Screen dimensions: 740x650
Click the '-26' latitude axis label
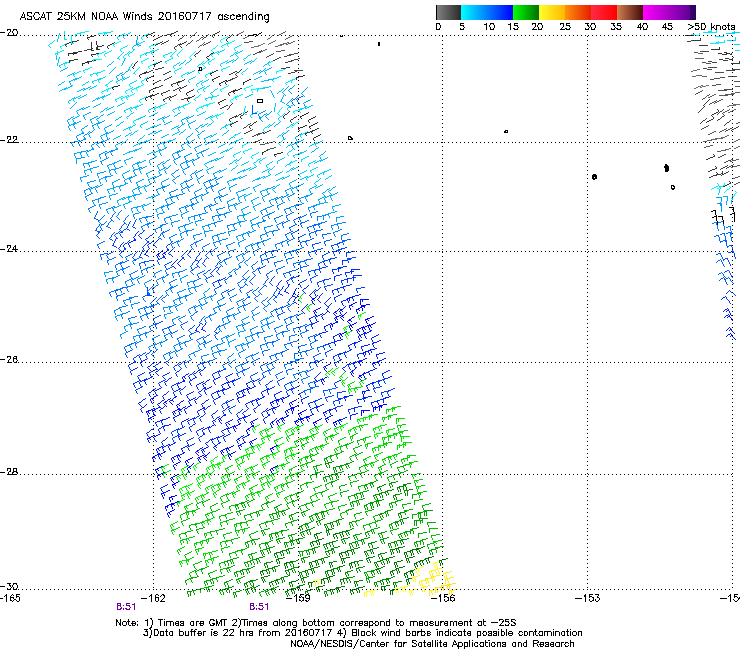(9, 360)
